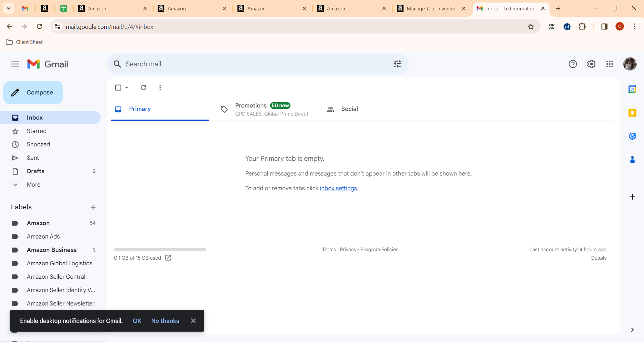Viewport: 644px width, 342px height.
Task: Open Amazon Seller Newsletter label
Action: point(50,303)
